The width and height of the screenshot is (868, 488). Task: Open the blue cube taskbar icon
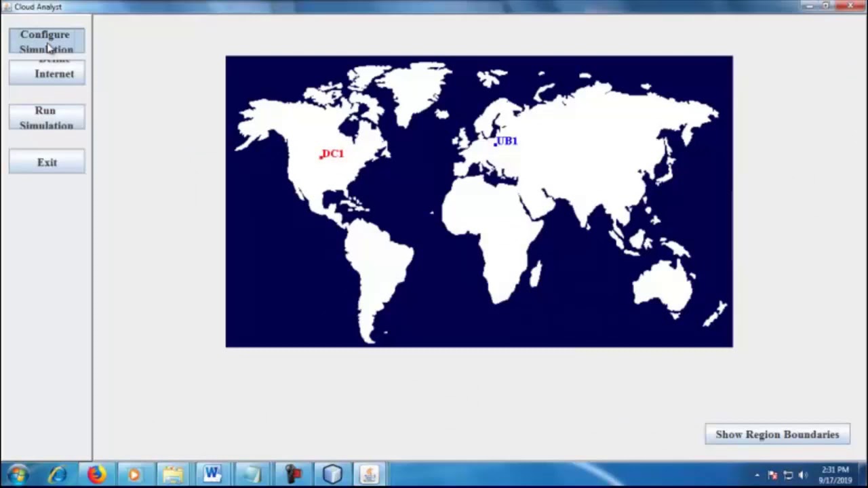pyautogui.click(x=332, y=474)
